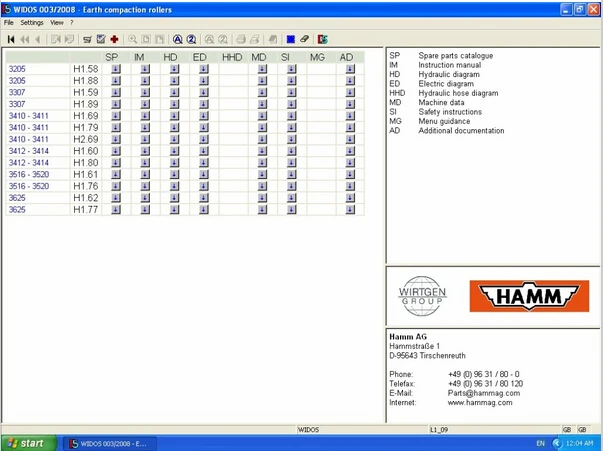Click the EN language indicator in tray
The height and width of the screenshot is (451, 603).
tap(541, 443)
